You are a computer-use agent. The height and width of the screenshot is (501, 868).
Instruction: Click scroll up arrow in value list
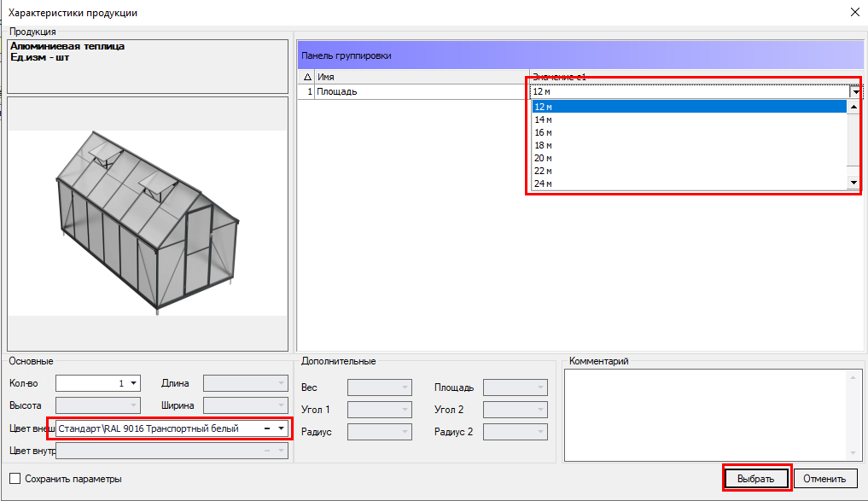(853, 107)
